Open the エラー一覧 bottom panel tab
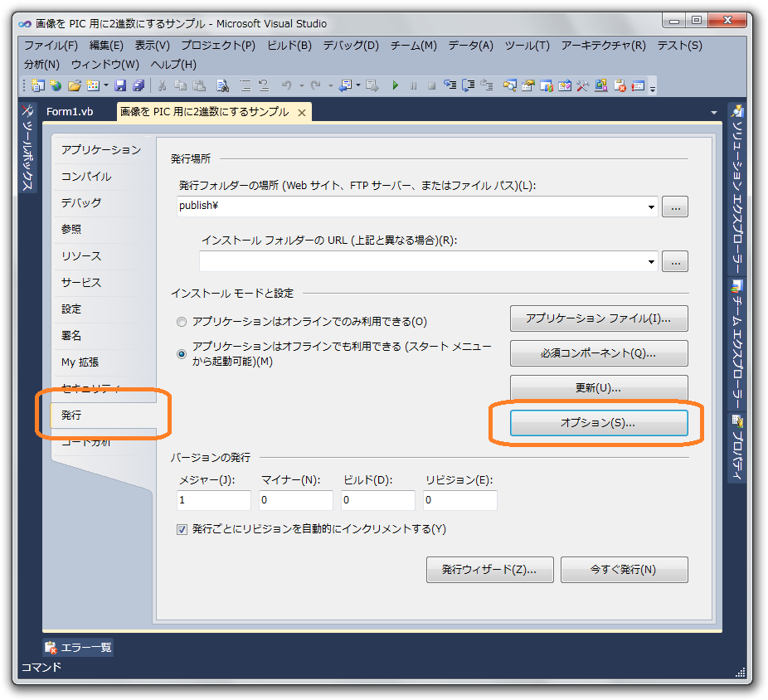Viewport: 768px width, 700px height. pyautogui.click(x=78, y=648)
